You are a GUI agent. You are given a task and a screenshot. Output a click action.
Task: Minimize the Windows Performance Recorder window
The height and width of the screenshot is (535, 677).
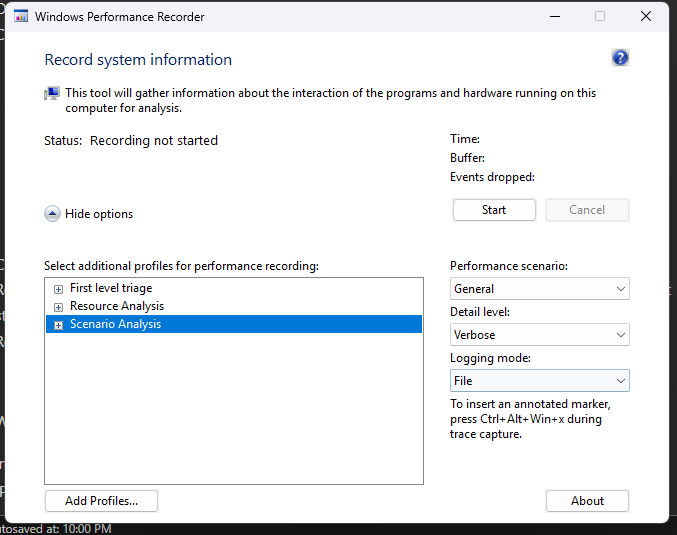[x=555, y=16]
